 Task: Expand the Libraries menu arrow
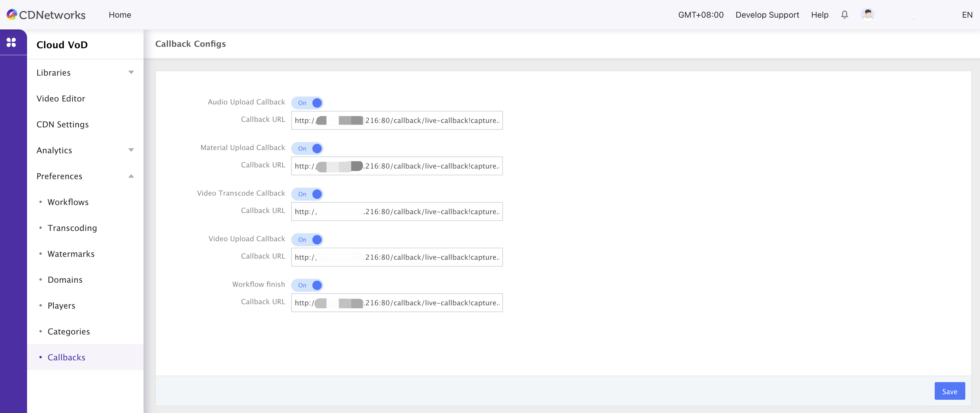[x=131, y=72]
